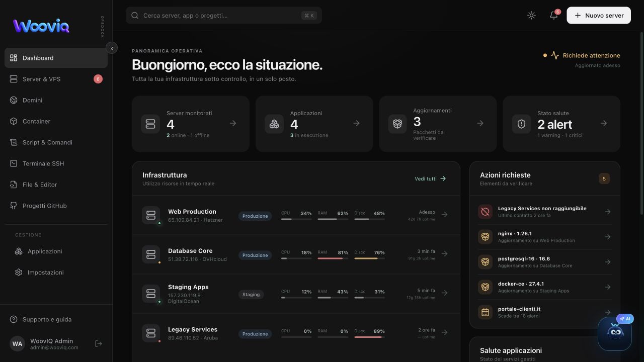This screenshot has height=362, width=644.
Task: Click the Database Core server icon
Action: pyautogui.click(x=151, y=254)
